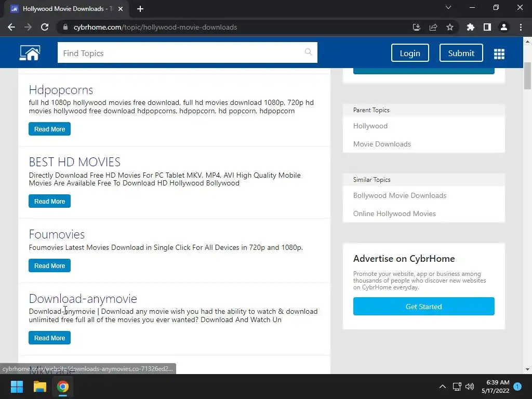The width and height of the screenshot is (532, 399).
Task: Click the share page icon in address bar
Action: [433, 27]
